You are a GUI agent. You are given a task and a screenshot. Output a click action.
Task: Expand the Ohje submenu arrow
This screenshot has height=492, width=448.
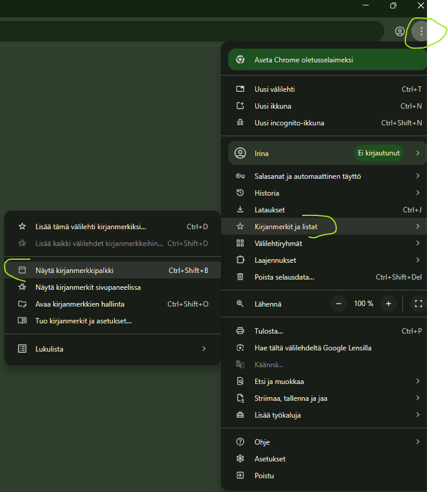click(x=417, y=442)
